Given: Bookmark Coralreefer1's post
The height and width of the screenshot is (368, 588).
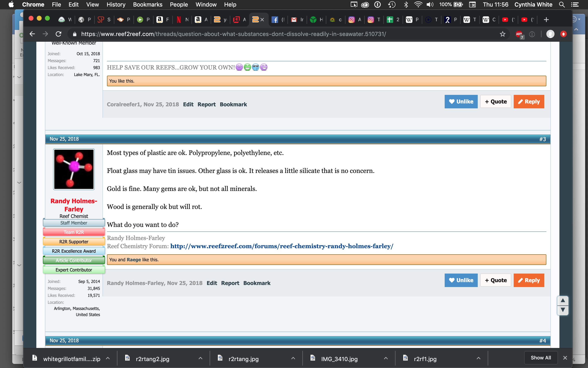Looking at the screenshot, I should tap(233, 104).
